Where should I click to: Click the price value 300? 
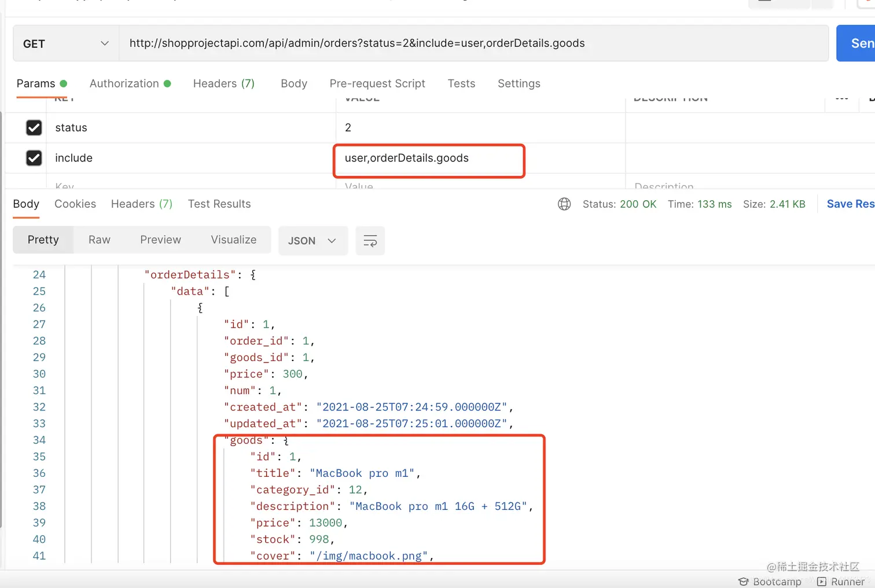[293, 374]
